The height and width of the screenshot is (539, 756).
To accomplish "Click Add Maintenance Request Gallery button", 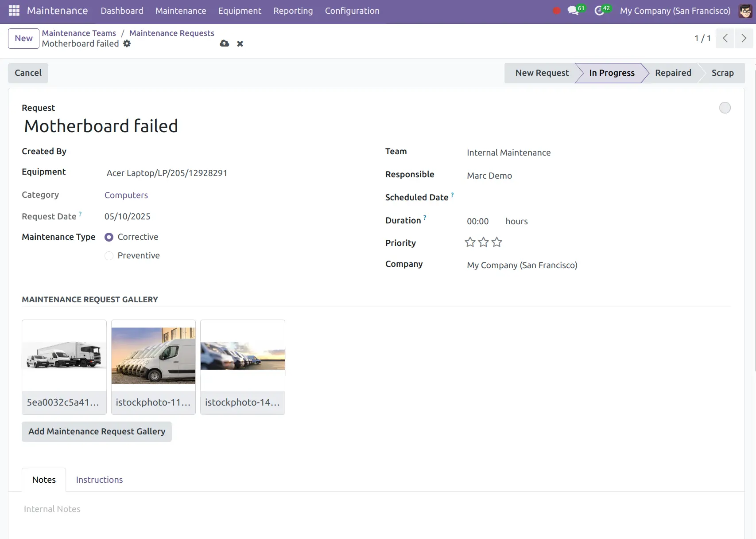I will 97,431.
